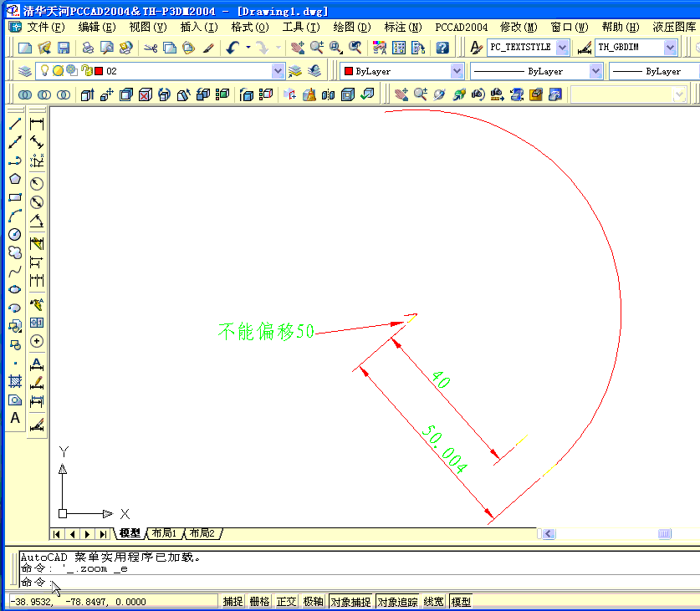Click the Save icon
Screen dimensions: 700x611
(64, 48)
